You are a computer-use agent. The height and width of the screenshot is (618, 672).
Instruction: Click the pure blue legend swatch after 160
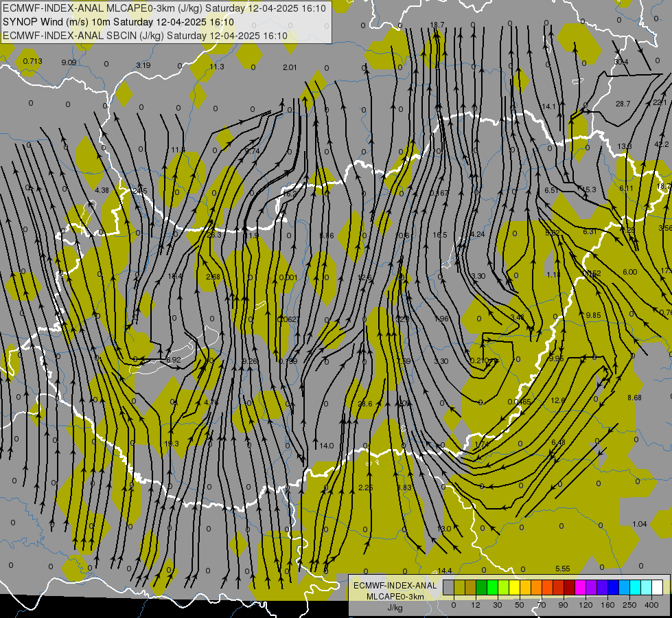pyautogui.click(x=614, y=588)
